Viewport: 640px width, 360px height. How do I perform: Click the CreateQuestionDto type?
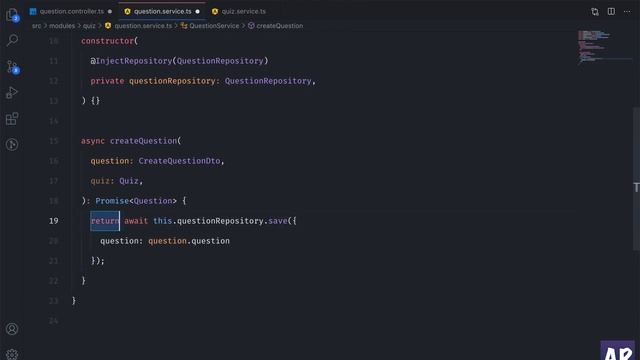[179, 161]
